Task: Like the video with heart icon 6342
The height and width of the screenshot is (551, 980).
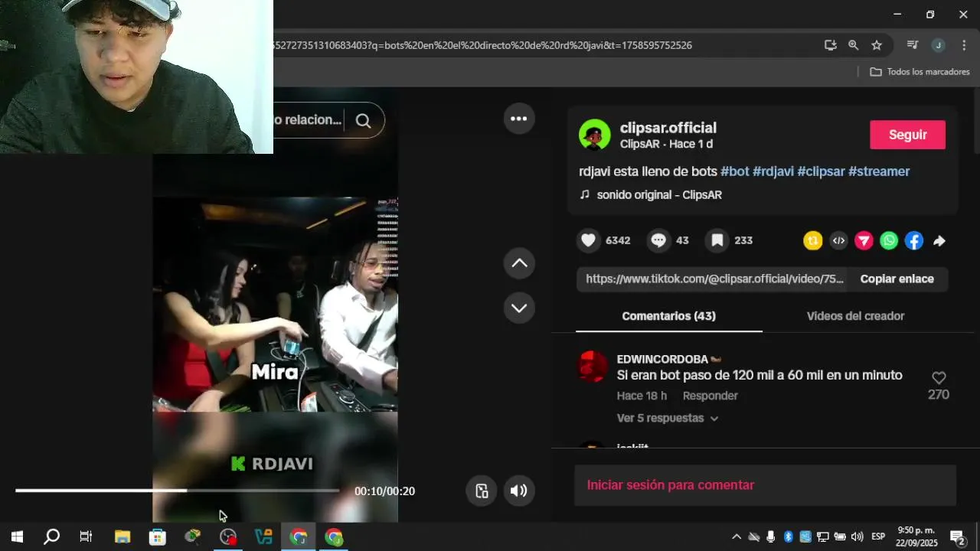Action: 588,240
